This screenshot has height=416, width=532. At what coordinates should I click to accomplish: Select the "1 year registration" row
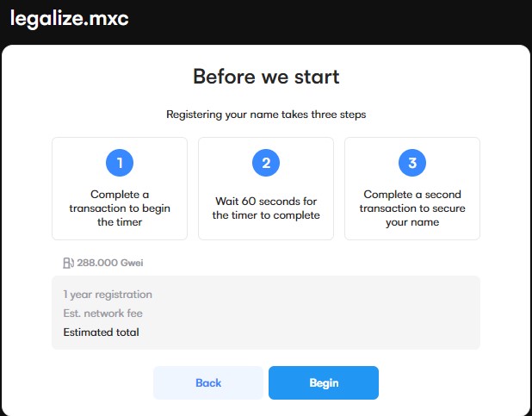108,295
